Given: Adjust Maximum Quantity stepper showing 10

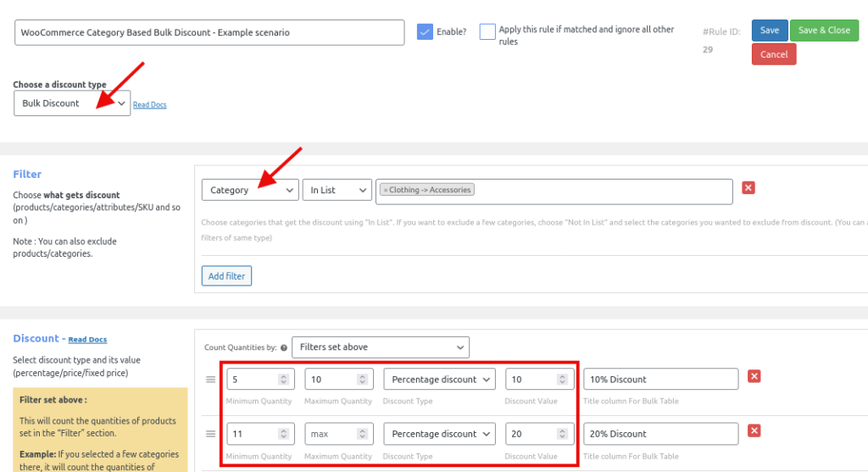Looking at the screenshot, I should 362,379.
